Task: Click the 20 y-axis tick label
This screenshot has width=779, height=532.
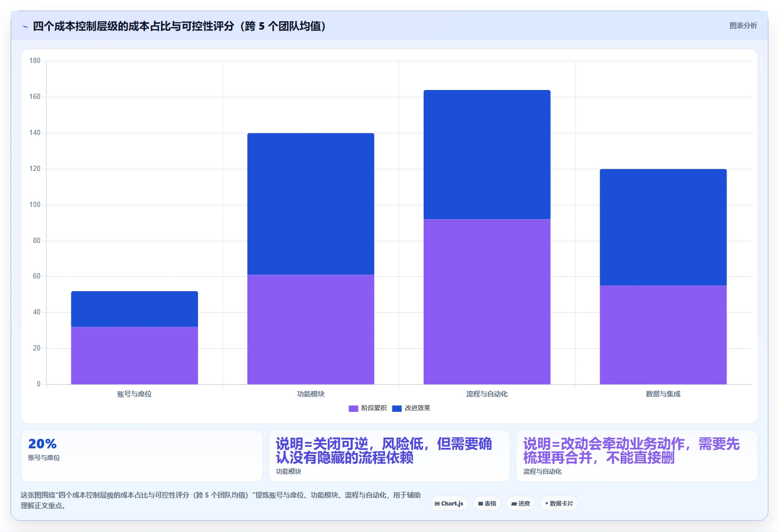Action: [37, 348]
